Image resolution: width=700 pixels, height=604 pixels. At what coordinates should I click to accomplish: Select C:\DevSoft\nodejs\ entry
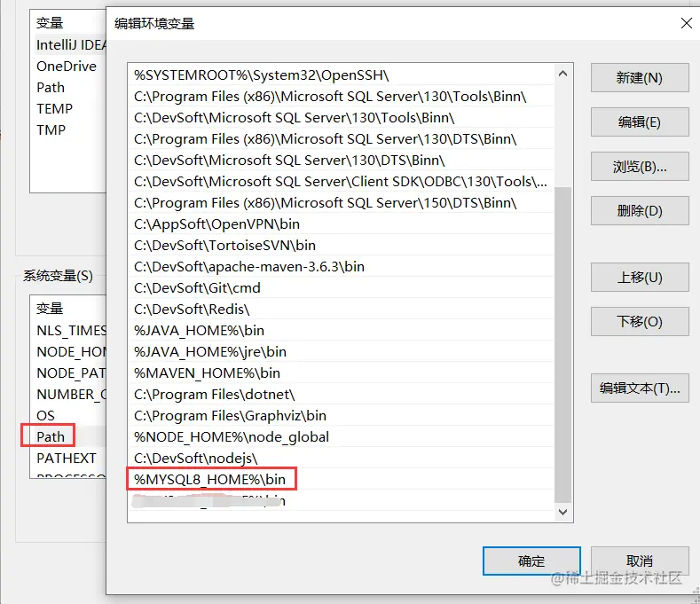pyautogui.click(x=341, y=458)
